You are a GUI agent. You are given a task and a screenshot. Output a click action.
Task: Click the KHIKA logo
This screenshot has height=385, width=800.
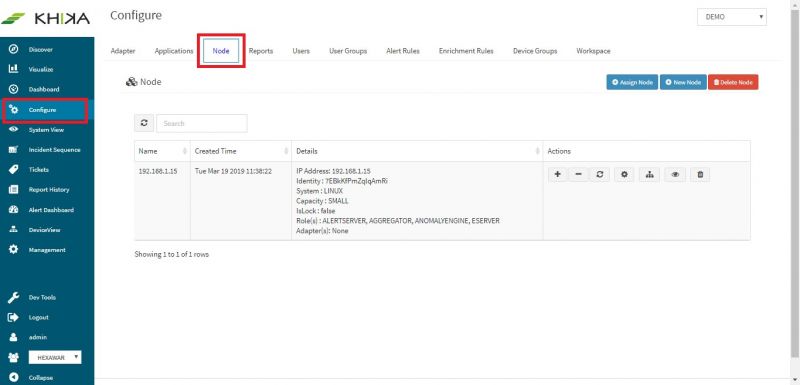pos(46,18)
